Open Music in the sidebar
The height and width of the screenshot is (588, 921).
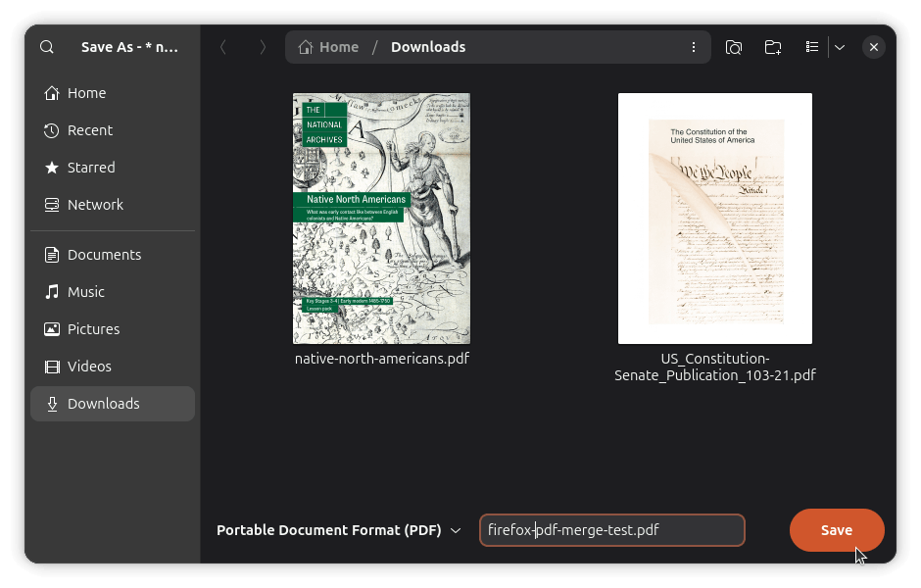[x=113, y=292]
